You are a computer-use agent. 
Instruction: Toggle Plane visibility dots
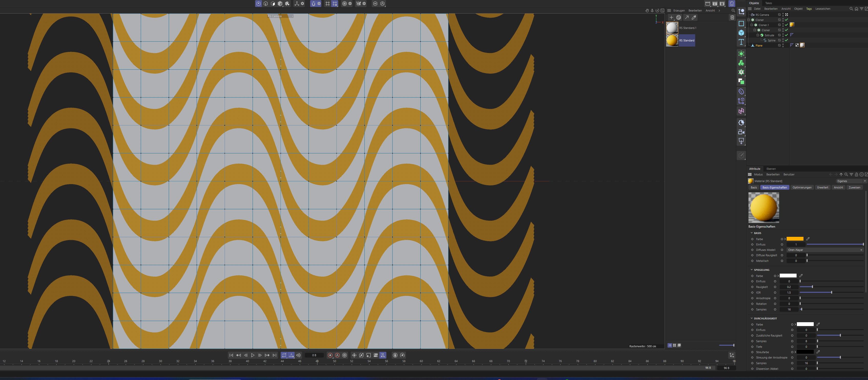pyautogui.click(x=783, y=46)
